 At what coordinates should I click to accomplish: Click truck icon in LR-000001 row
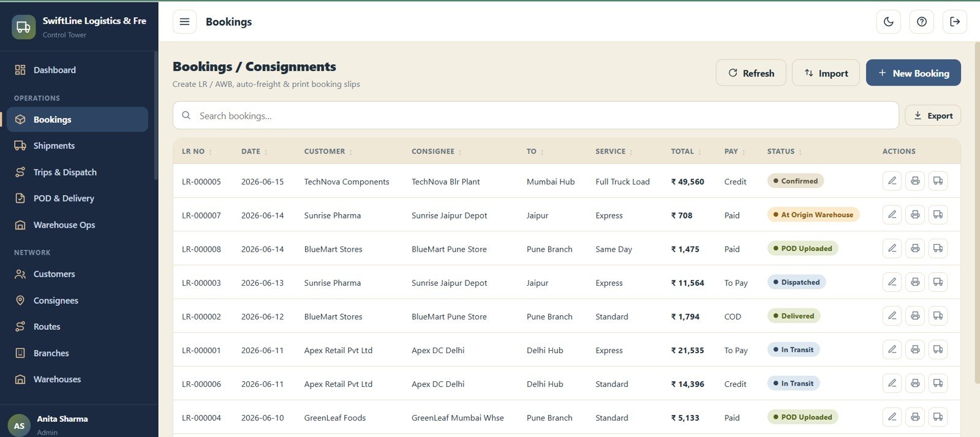938,349
